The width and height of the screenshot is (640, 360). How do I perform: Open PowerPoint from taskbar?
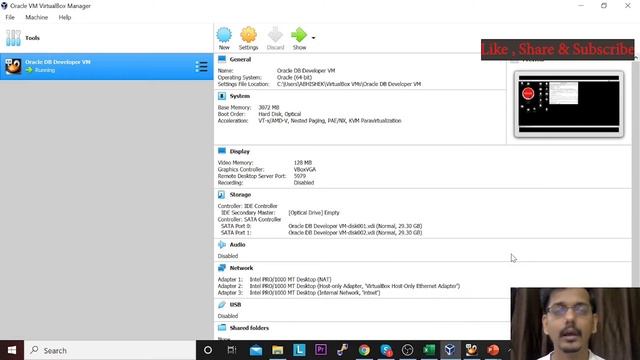click(x=493, y=350)
